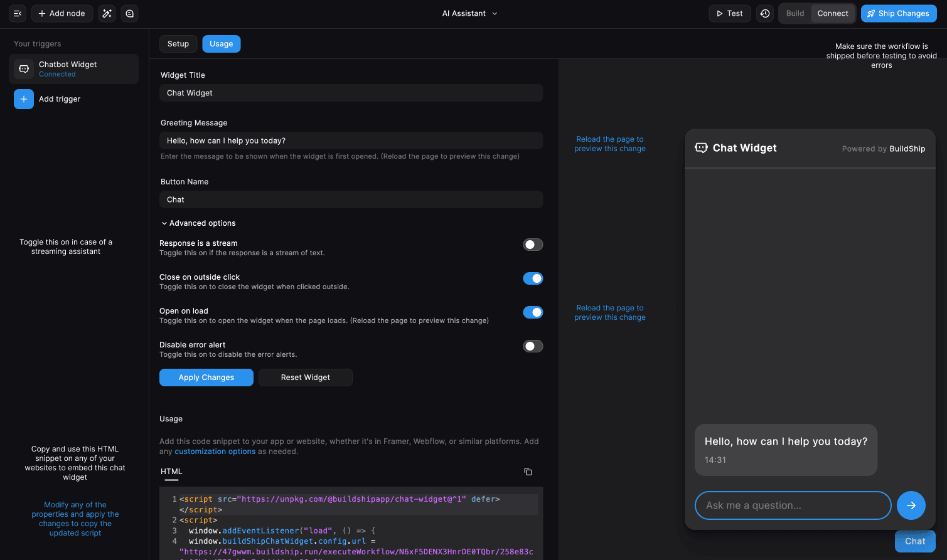Click the blue plus Add trigger icon
Image resolution: width=947 pixels, height=560 pixels.
pos(24,99)
